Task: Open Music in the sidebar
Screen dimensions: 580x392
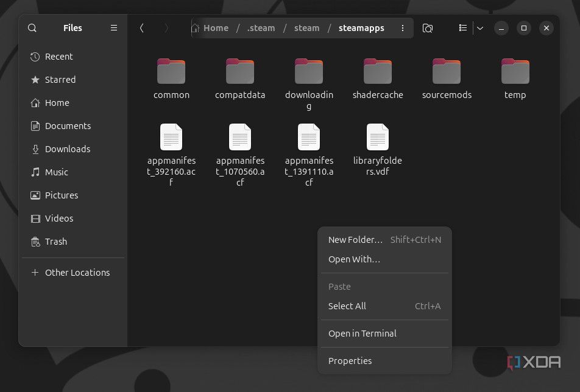Action: [73, 172]
